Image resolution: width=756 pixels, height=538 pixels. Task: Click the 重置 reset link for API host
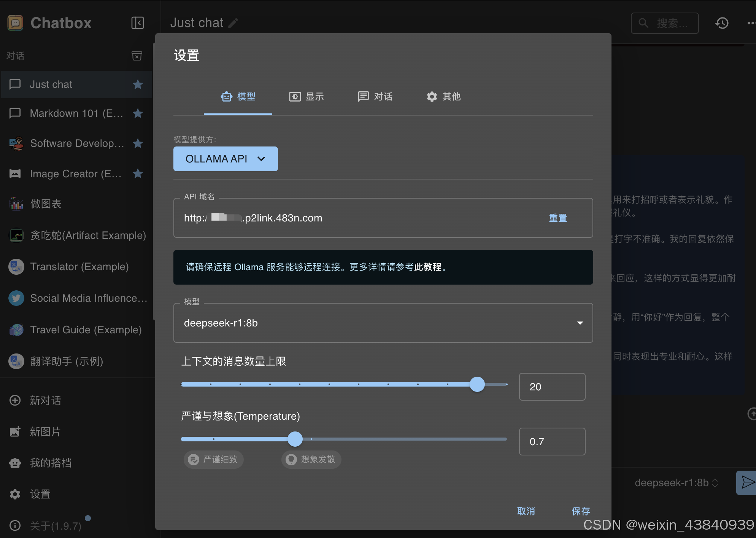pos(558,218)
